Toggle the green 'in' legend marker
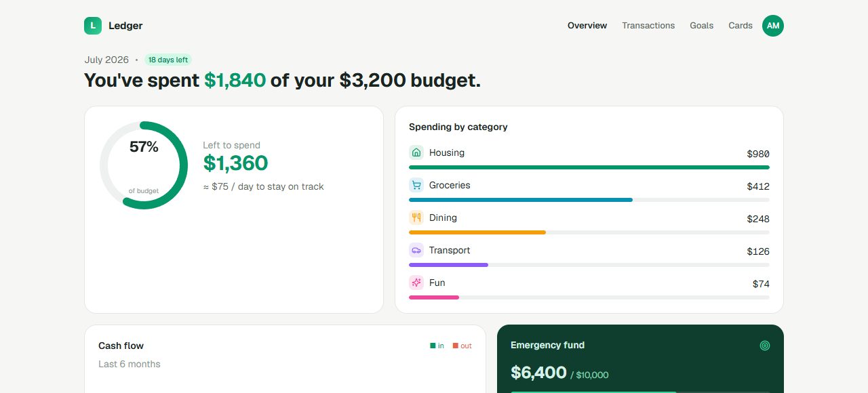868x393 pixels. [433, 346]
